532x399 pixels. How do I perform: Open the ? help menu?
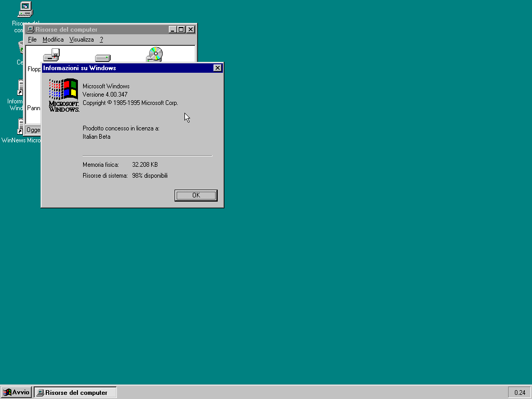pos(102,39)
